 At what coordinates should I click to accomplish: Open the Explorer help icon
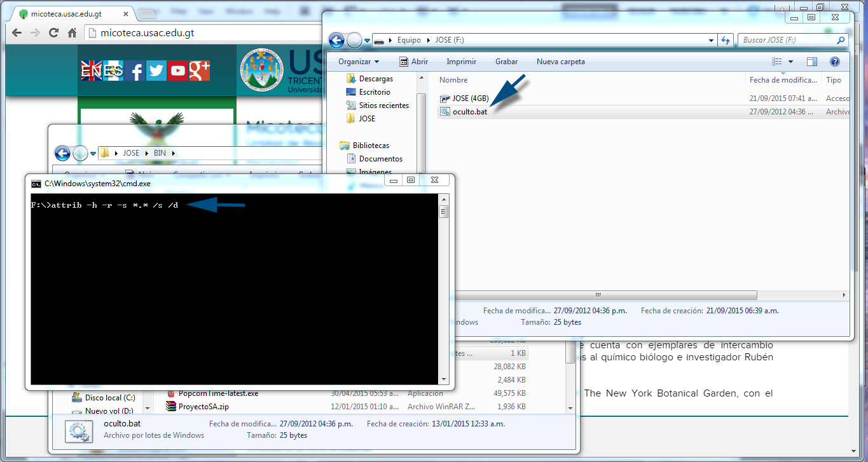(835, 62)
